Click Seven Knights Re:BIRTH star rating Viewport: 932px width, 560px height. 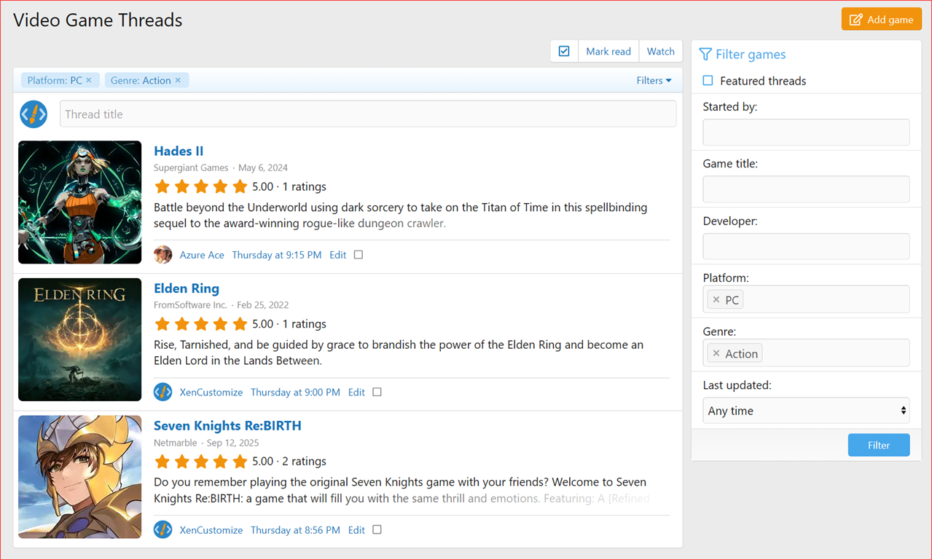tap(201, 462)
